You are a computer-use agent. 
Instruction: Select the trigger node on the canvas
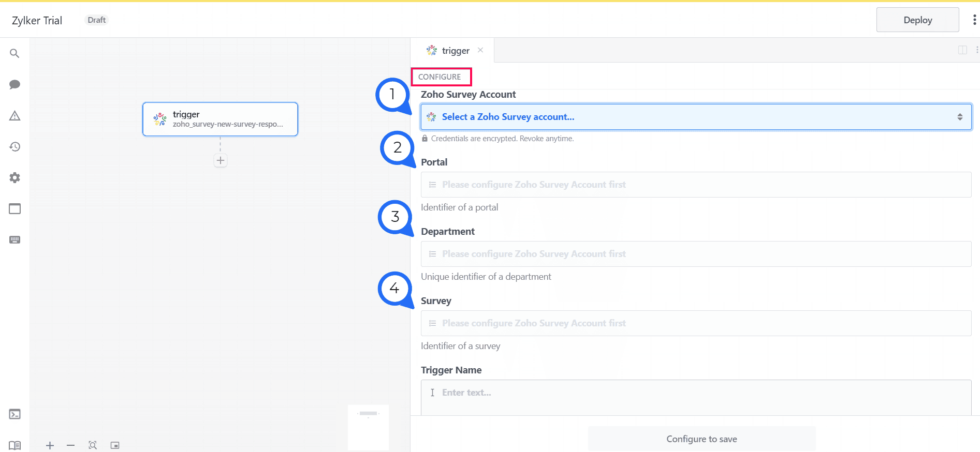[x=220, y=119]
